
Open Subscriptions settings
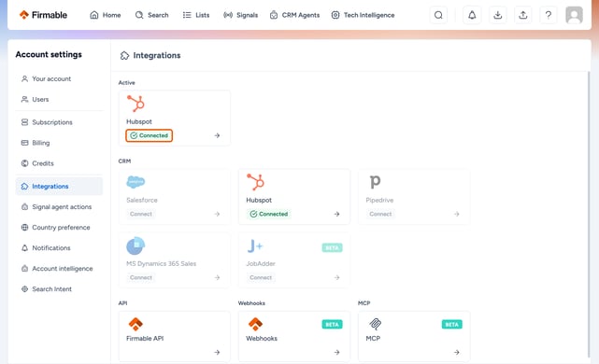tap(59, 122)
